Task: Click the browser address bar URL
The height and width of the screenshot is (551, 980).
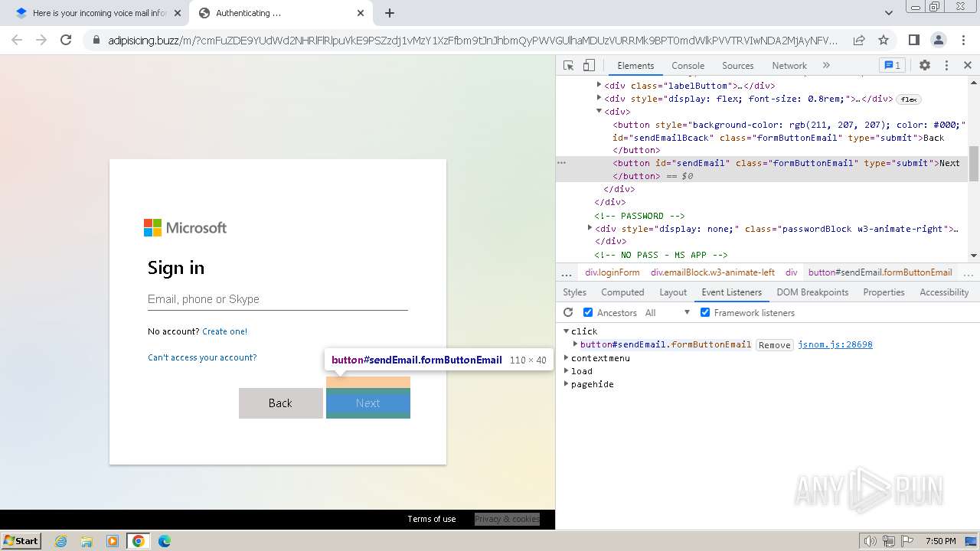Action: pos(472,40)
